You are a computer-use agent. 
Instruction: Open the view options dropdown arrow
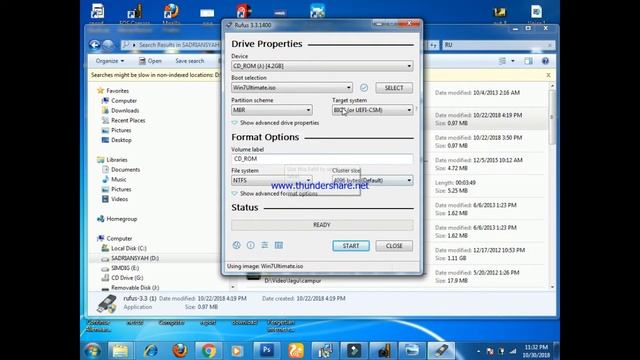[513, 61]
